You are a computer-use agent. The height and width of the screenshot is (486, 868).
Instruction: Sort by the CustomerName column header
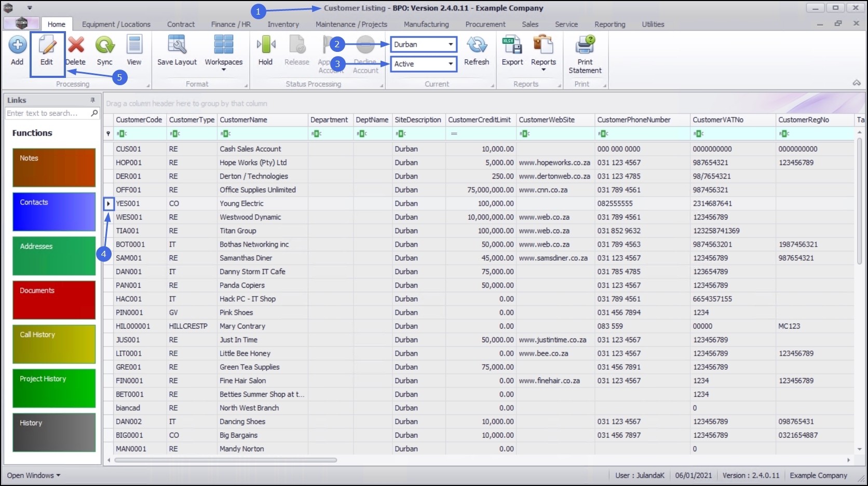pos(262,120)
